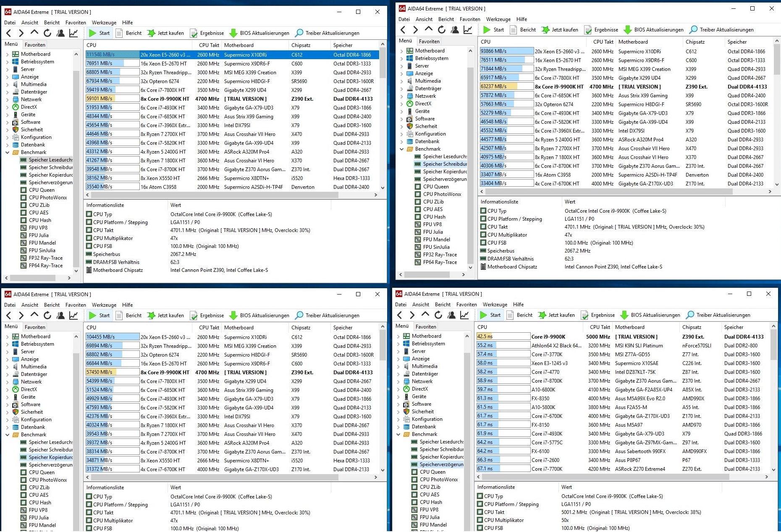Click Motherboard column header in top-right window
Image resolution: width=781 pixels, height=532 pixels.
[x=649, y=42]
